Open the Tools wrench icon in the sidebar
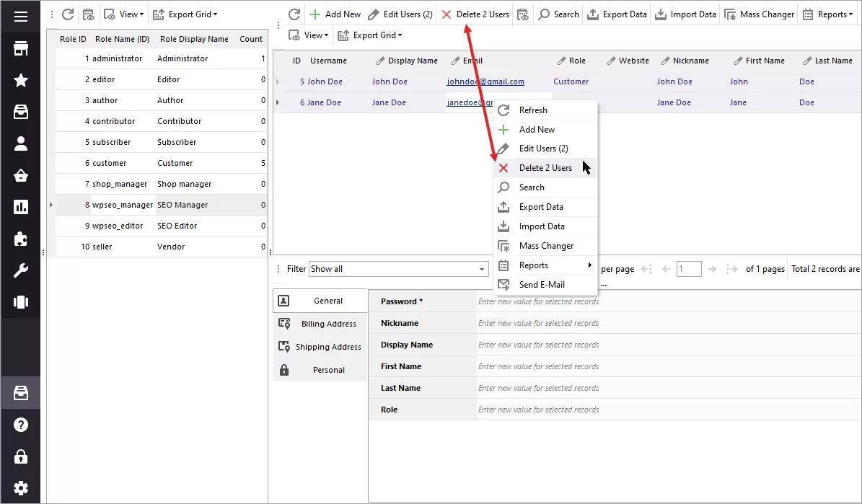862x504 pixels. pyautogui.click(x=19, y=270)
